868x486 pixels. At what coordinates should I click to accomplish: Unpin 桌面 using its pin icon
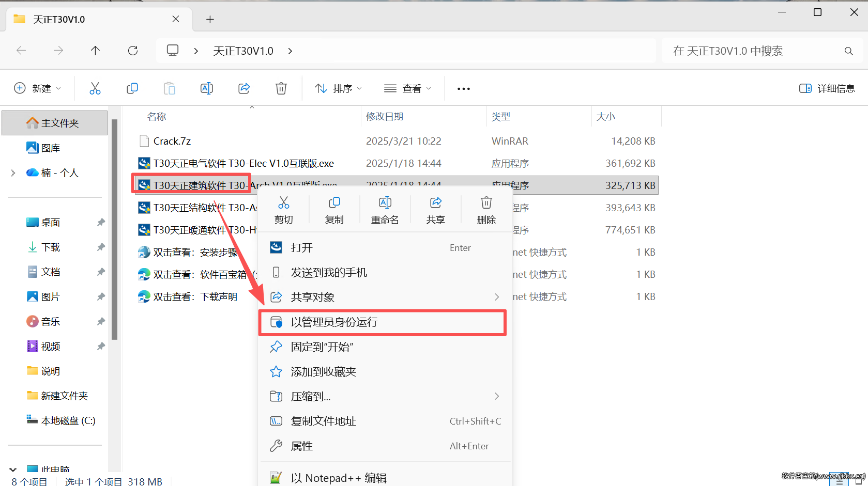pos(101,223)
